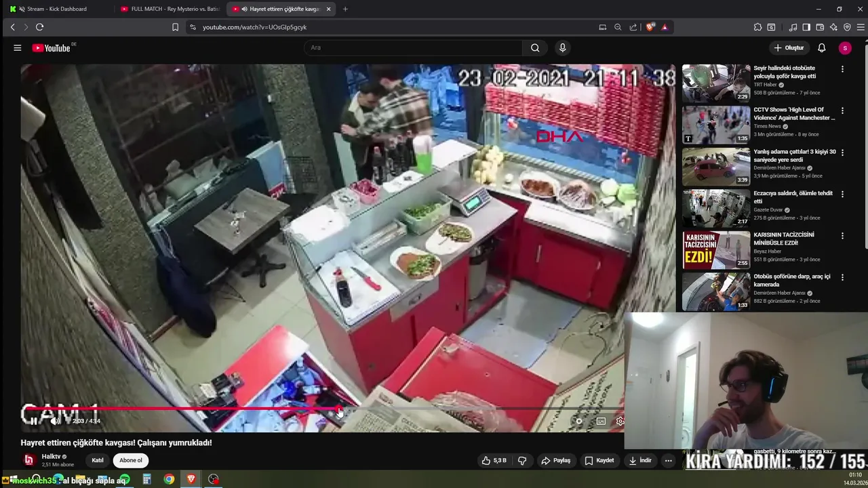Go back using the browser back arrow
Viewport: 868px width, 488px height.
12,27
